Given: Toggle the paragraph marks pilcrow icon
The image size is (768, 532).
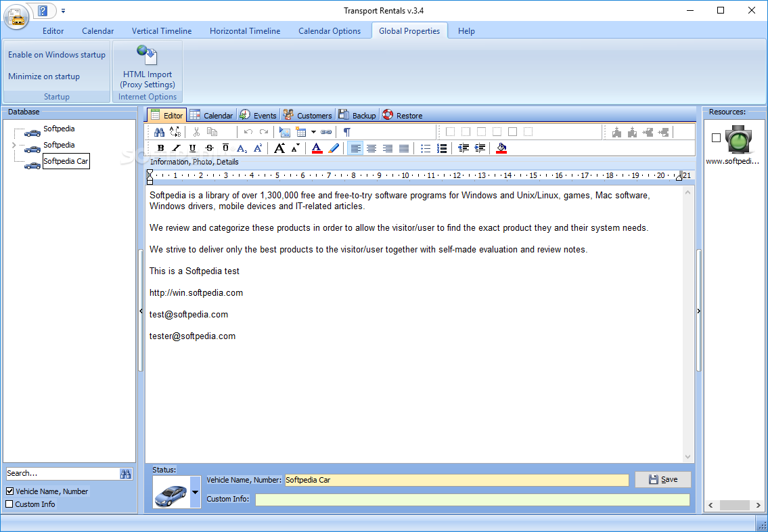Looking at the screenshot, I should (346, 132).
